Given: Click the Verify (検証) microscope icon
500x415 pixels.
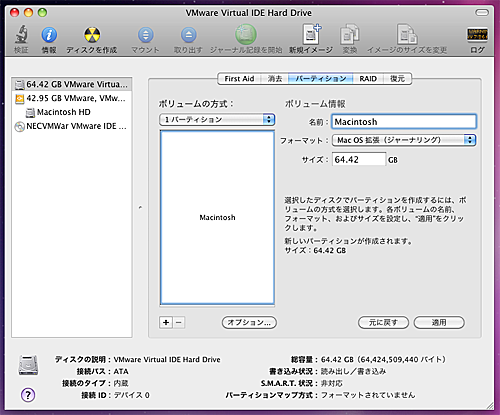Looking at the screenshot, I should pyautogui.click(x=21, y=35).
